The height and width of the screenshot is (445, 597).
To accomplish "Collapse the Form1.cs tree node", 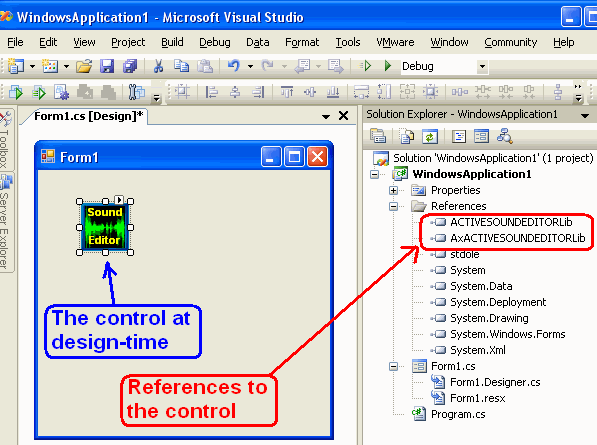I will click(393, 367).
